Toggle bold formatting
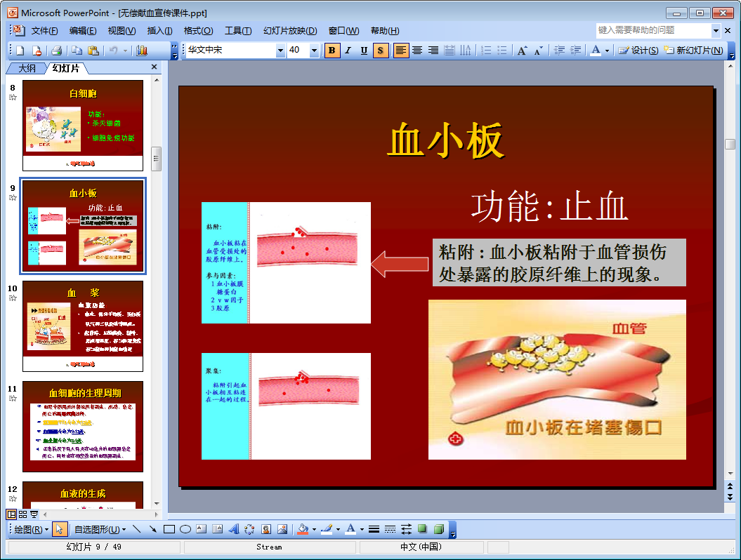Image resolution: width=741 pixels, height=560 pixels. [332, 50]
